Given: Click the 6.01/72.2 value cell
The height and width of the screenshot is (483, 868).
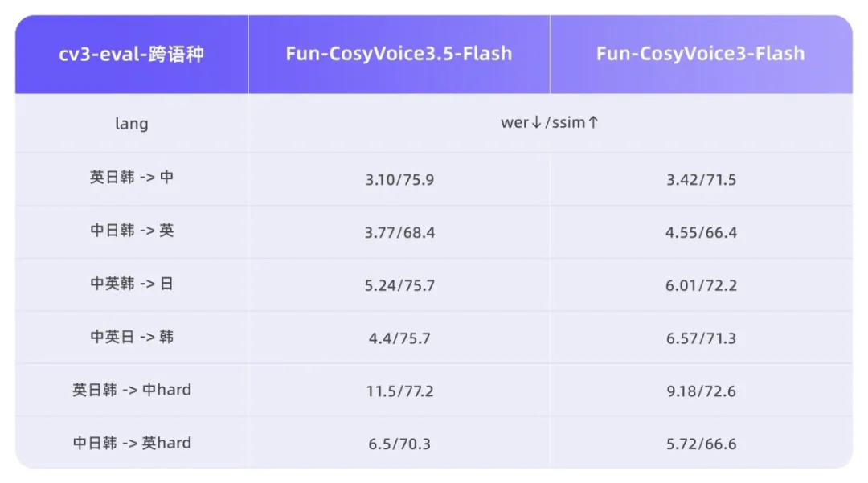Looking at the screenshot, I should (x=700, y=285).
